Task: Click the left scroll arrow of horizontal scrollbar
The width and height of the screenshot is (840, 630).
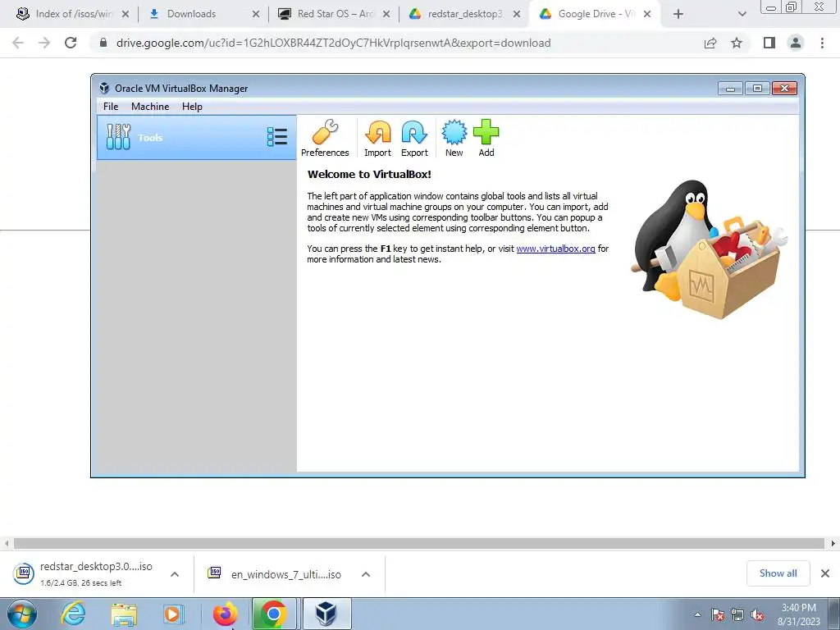Action: [7, 543]
